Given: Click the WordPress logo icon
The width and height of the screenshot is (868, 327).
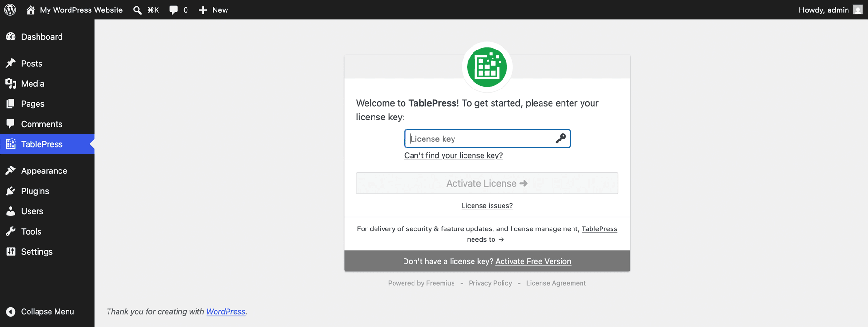Looking at the screenshot, I should click(10, 10).
